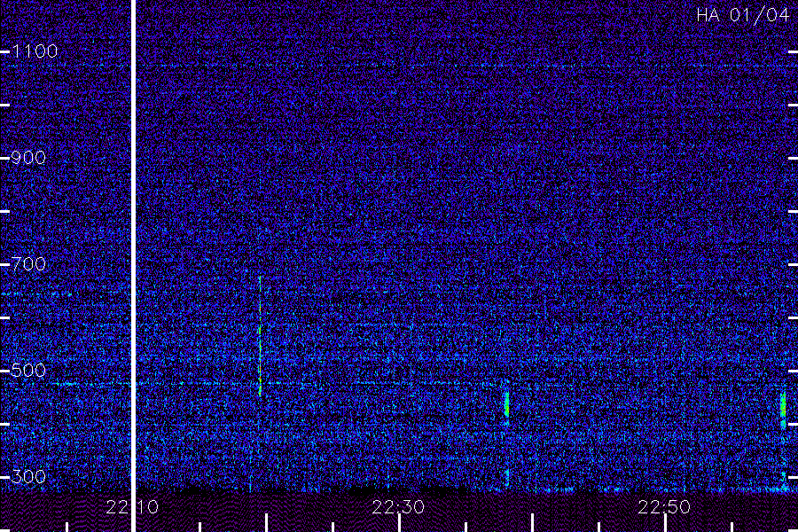798x532 pixels.
Task: Click the 1100 frequency axis label
Action: pos(35,51)
